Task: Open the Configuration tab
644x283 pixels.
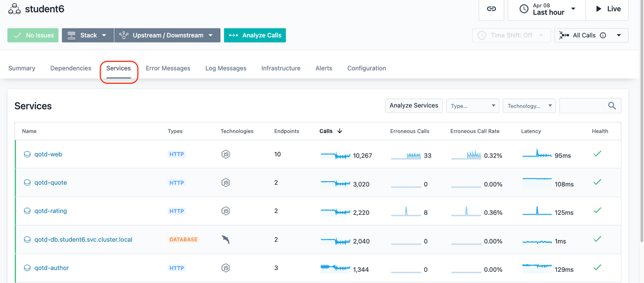Action: (x=367, y=68)
